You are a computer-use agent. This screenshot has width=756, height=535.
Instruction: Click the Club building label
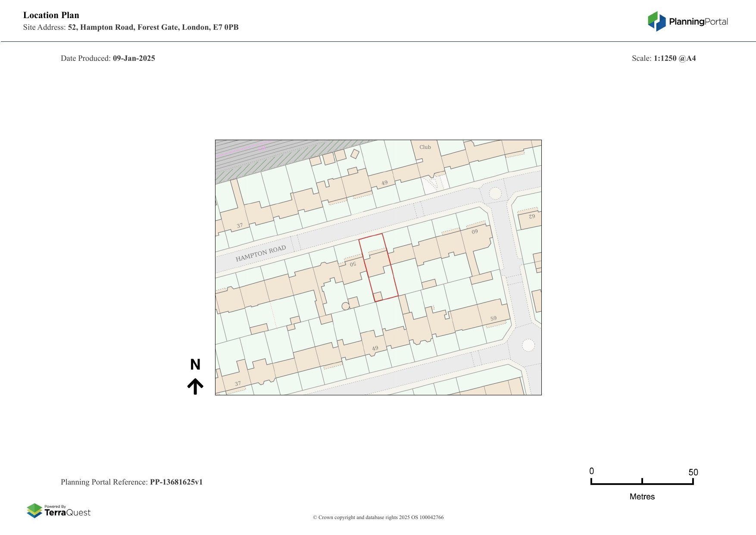(425, 147)
